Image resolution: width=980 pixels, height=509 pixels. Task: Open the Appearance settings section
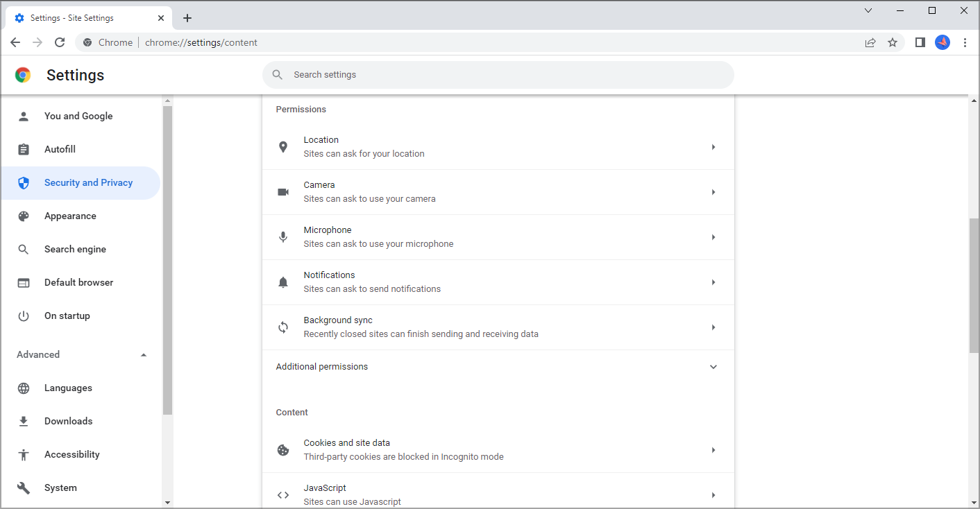point(70,216)
